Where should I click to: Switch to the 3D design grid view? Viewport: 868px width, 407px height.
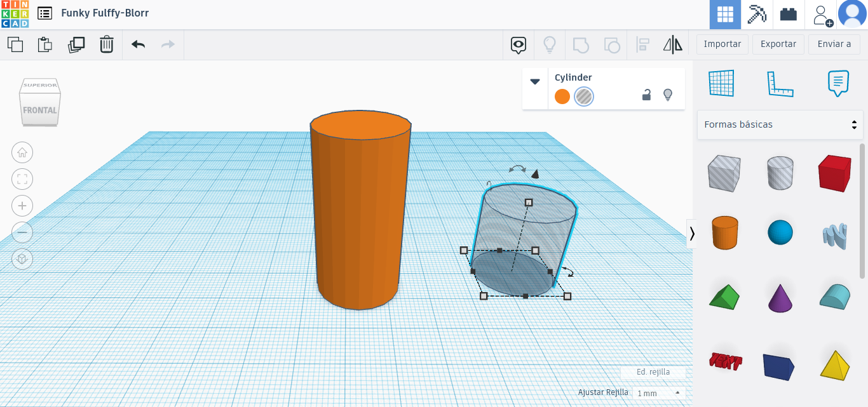tap(725, 14)
